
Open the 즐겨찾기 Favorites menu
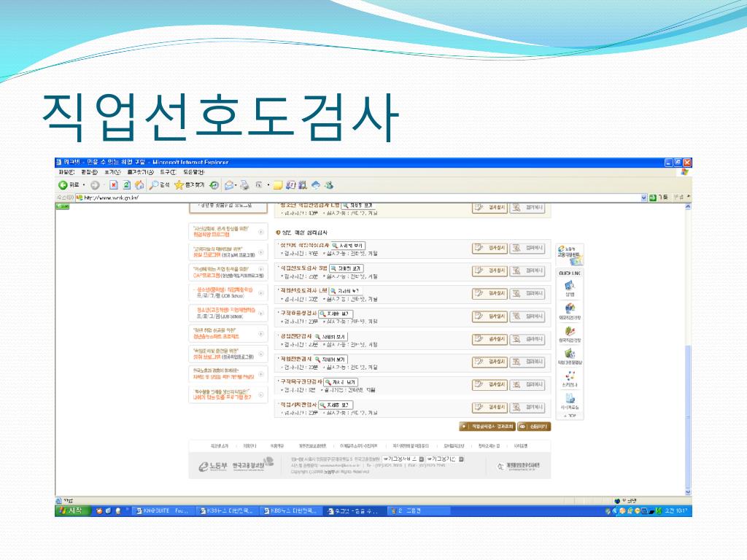[140, 172]
